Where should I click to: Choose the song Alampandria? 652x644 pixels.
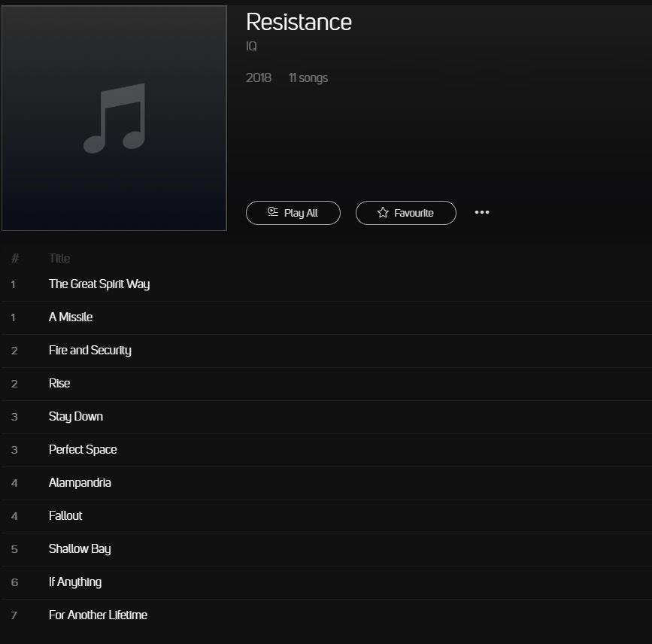click(x=80, y=483)
